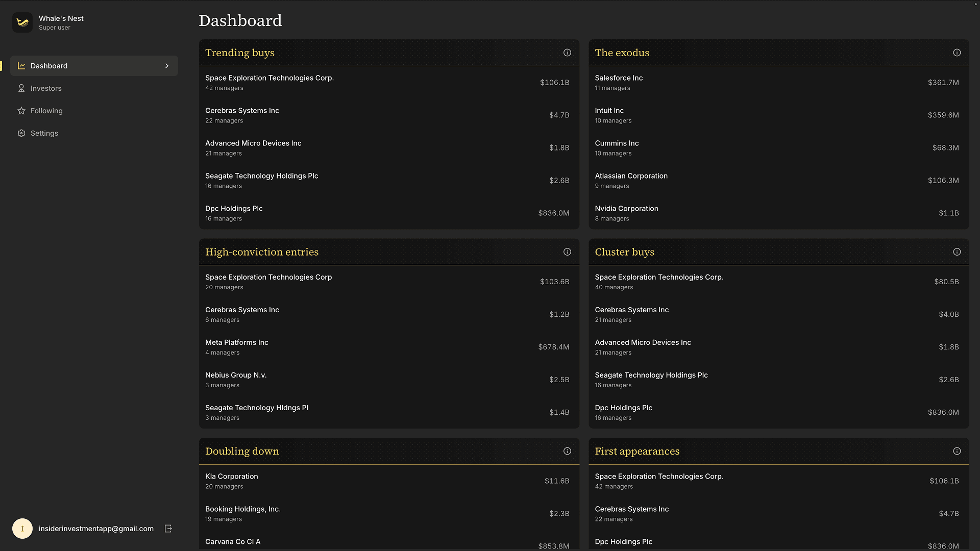
Task: Select Cerebras Systems row in Trending buys
Action: pos(389,115)
